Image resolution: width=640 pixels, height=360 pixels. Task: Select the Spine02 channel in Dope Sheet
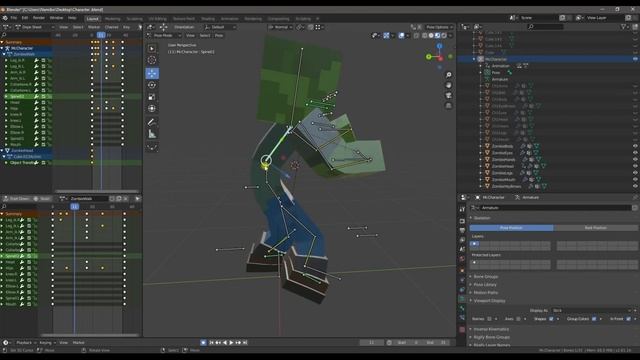point(17,97)
